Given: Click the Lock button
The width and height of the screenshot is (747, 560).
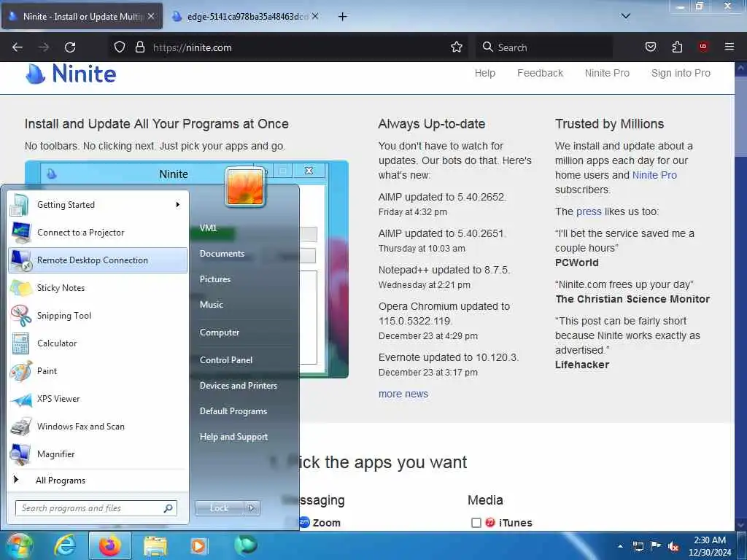Looking at the screenshot, I should coord(219,508).
